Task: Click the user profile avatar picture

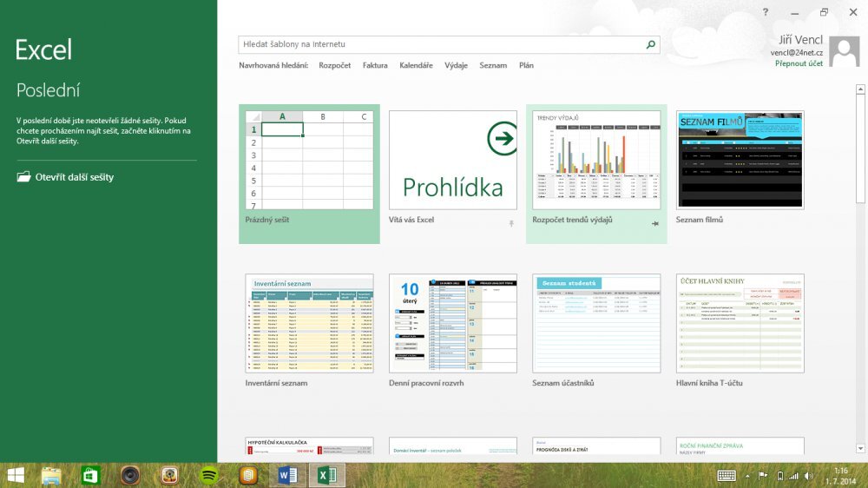Action: pos(844,52)
